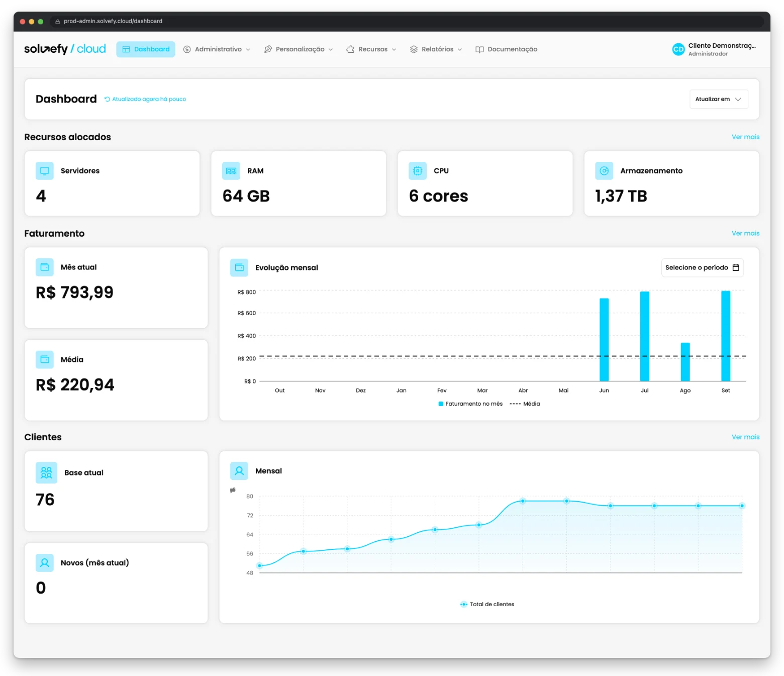Go to the Dashboard tab
Image resolution: width=784 pixels, height=676 pixels.
pos(146,49)
